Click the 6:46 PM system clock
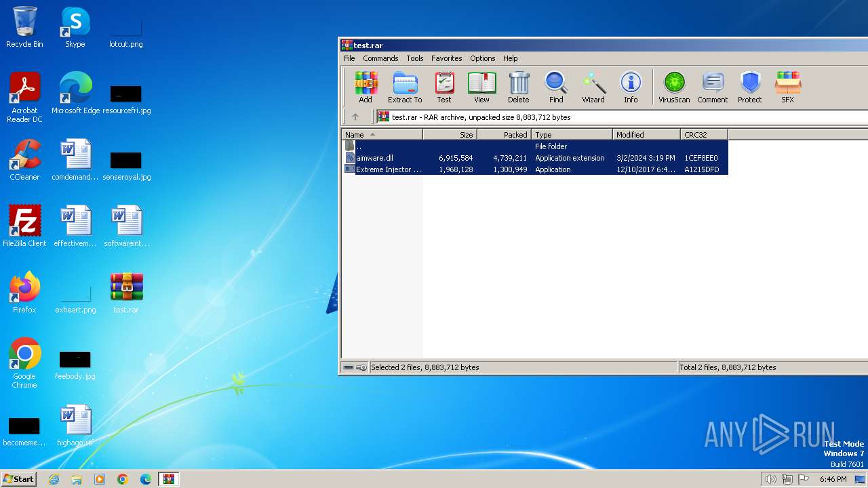Screen dimensions: 868x488 tap(833, 479)
